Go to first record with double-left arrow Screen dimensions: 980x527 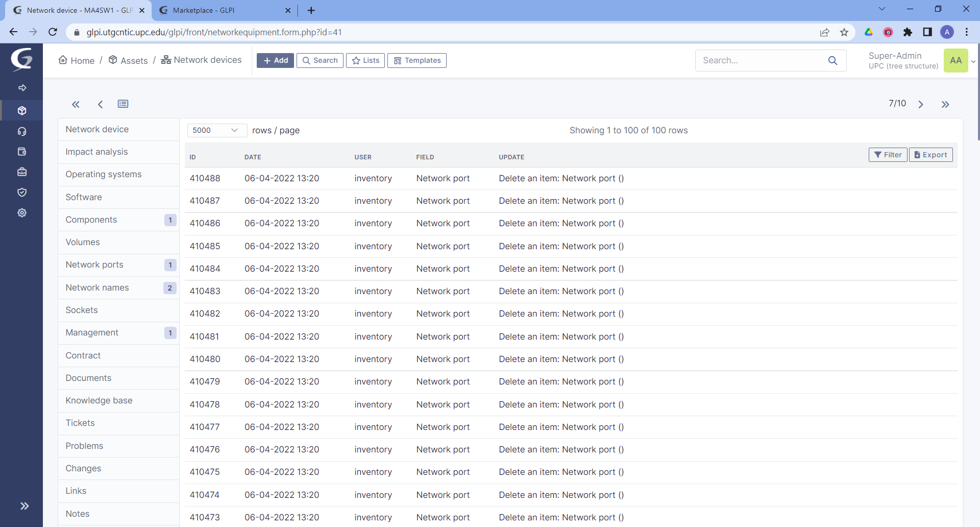(x=76, y=104)
